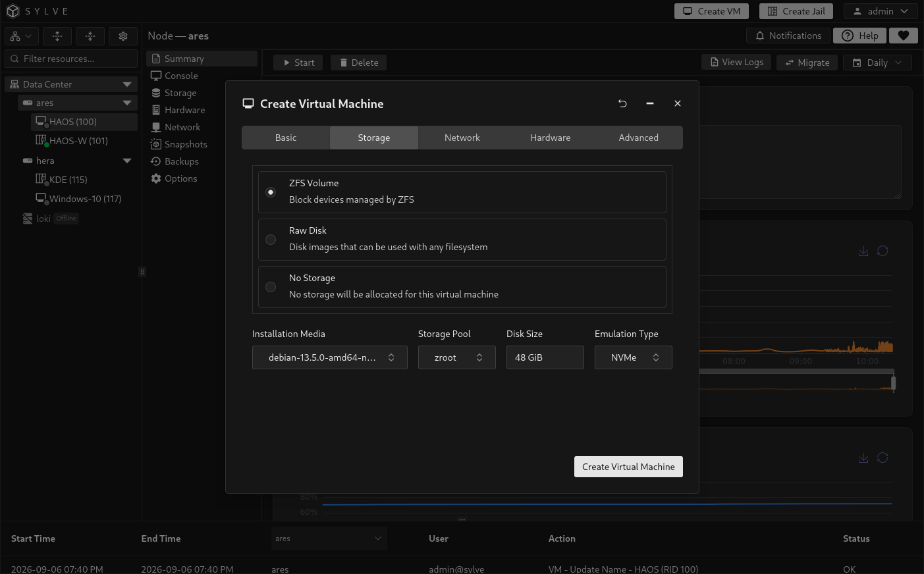Open the Help button
The width and height of the screenshot is (924, 574).
pyautogui.click(x=860, y=36)
